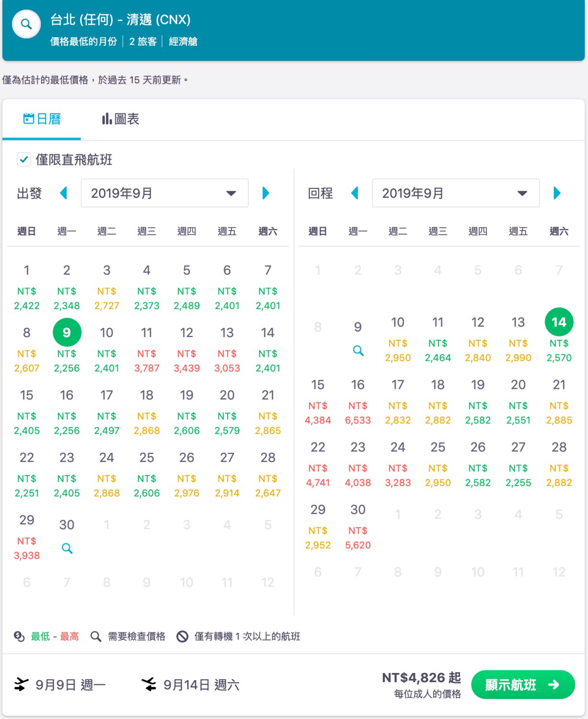Viewport: 588px width, 719px height.
Task: Select return September 29 priced NT$2,952
Action: pos(318,526)
